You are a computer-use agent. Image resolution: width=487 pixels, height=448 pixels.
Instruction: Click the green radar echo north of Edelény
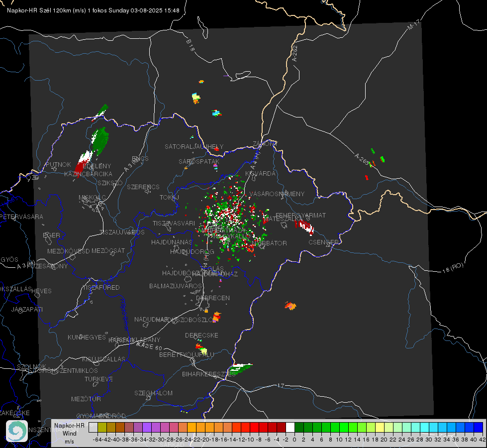pos(100,140)
